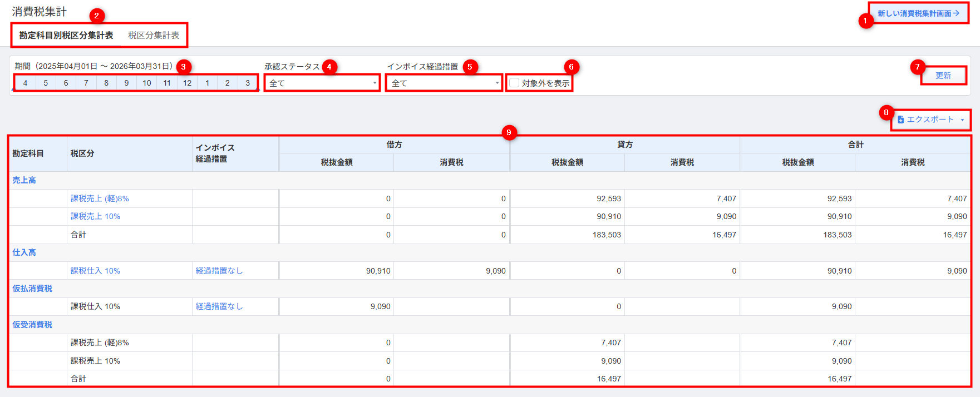This screenshot has width=980, height=397.
Task: Click 課税売上 (軽)8% link under 売上高
Action: point(100,198)
